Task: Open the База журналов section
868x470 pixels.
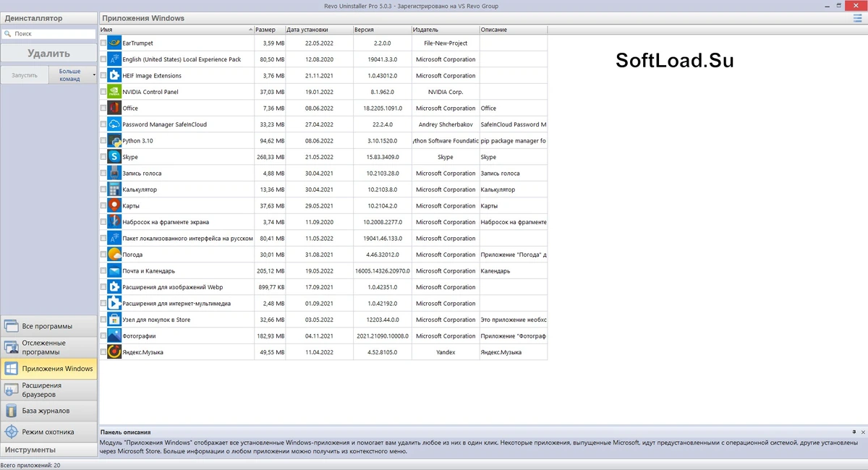Action: point(48,411)
